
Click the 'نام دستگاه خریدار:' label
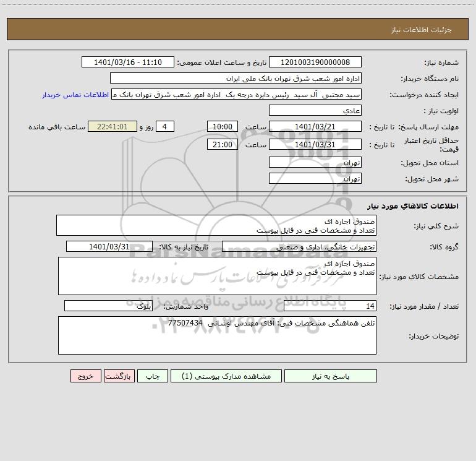(x=430, y=79)
